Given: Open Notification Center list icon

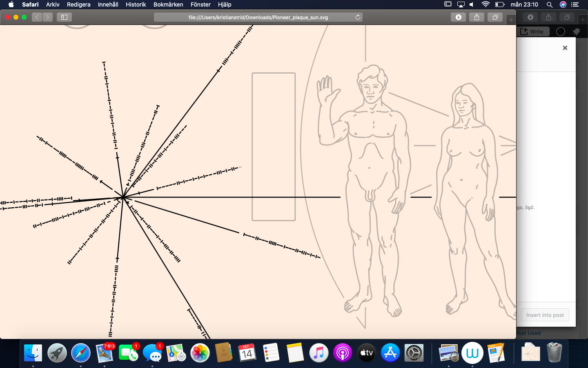Looking at the screenshot, I should point(575,4).
